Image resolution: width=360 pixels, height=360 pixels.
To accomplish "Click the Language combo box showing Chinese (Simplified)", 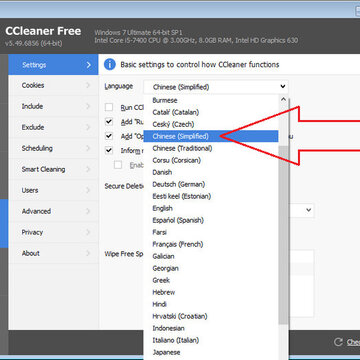I will coord(216,87).
